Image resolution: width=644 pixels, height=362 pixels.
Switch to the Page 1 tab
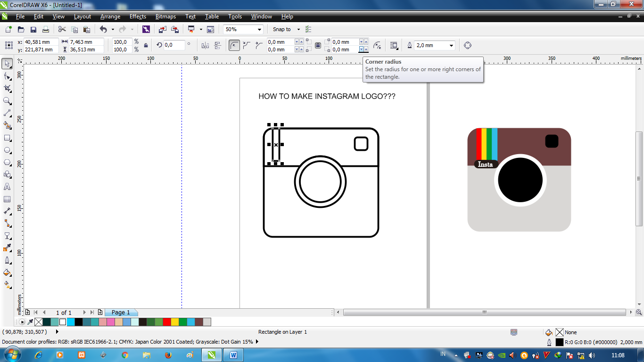point(121,312)
